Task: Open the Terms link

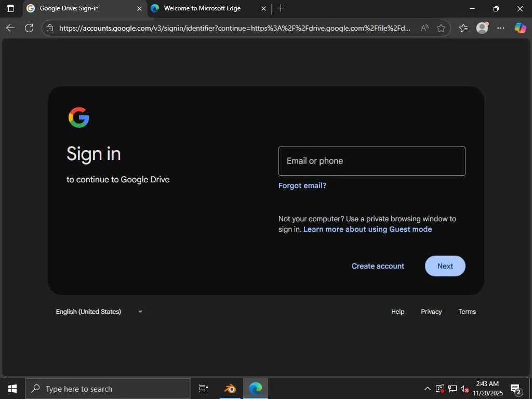Action: click(467, 312)
